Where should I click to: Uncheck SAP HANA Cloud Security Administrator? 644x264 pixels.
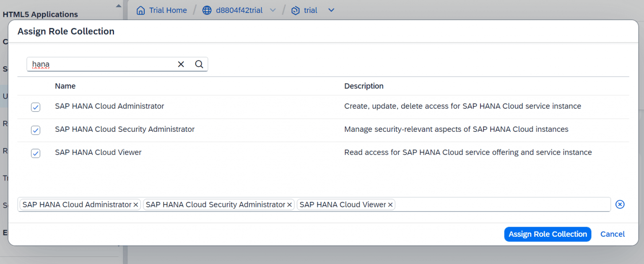tap(36, 130)
